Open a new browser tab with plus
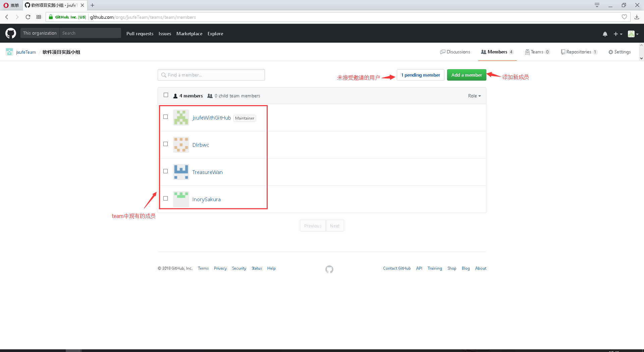 click(93, 5)
